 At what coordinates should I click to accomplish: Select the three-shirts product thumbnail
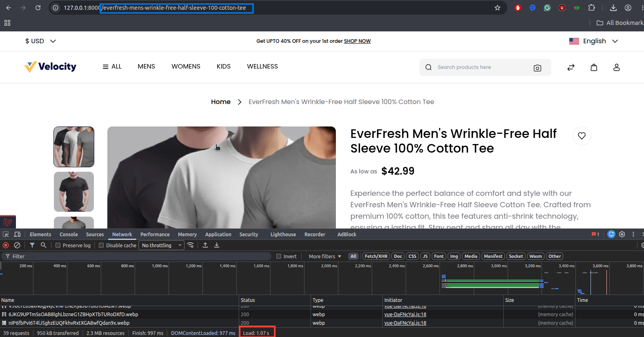pyautogui.click(x=74, y=147)
